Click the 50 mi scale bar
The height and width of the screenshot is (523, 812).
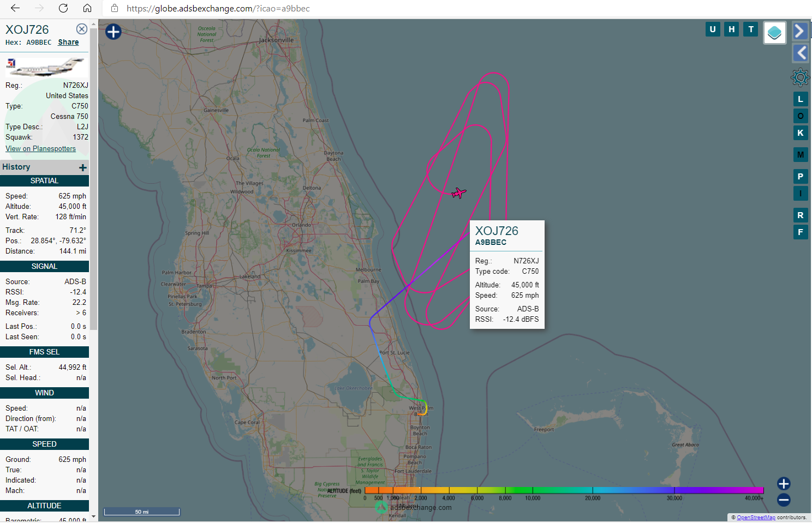(x=142, y=512)
